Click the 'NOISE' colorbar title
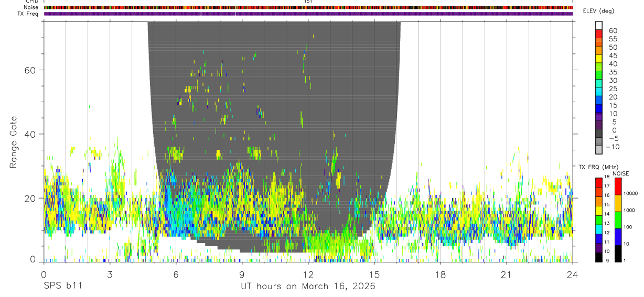The image size is (644, 297). pos(620,173)
